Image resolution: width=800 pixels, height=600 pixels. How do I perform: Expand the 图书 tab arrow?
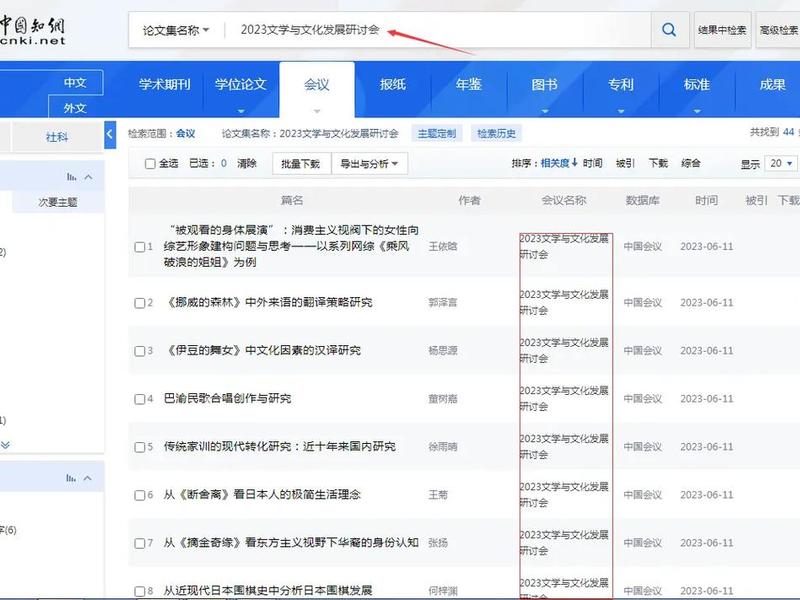click(545, 111)
